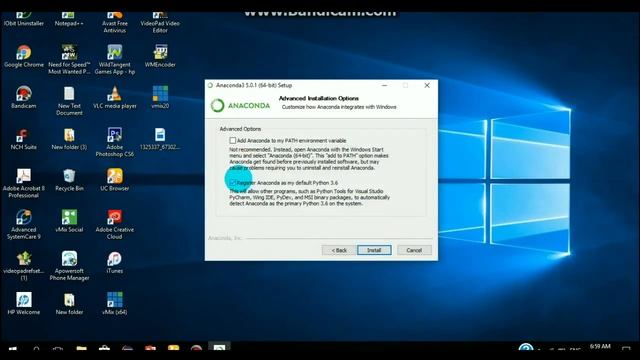Click the Anaconda logo in setup header
The width and height of the screenshot is (640, 360).
pyautogui.click(x=240, y=106)
